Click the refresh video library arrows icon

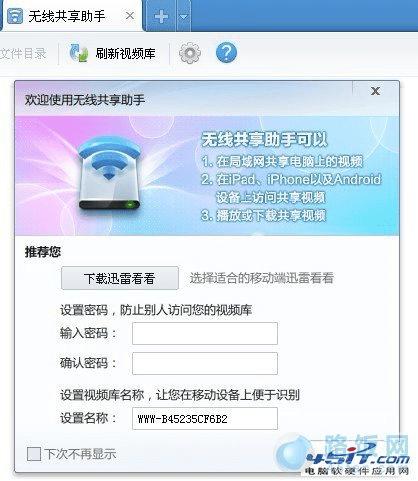pos(79,53)
